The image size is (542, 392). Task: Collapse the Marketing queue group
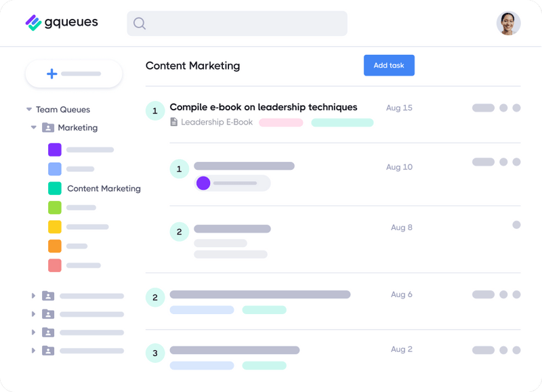click(x=33, y=127)
